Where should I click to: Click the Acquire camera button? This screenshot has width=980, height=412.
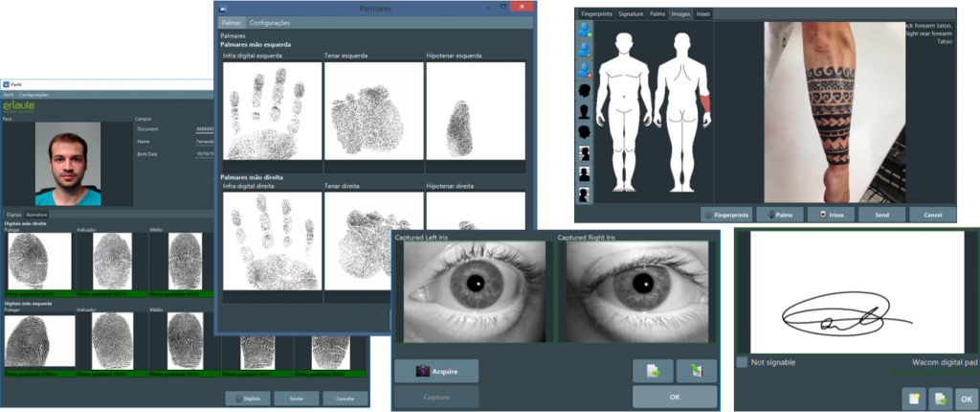[x=435, y=371]
